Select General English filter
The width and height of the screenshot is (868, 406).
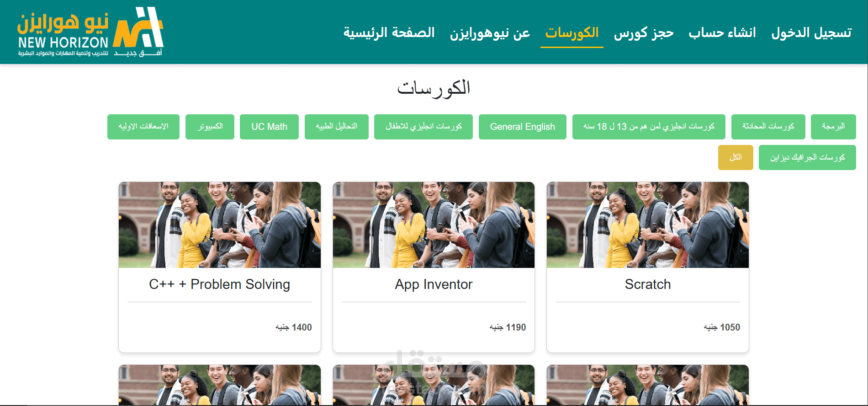tap(523, 127)
